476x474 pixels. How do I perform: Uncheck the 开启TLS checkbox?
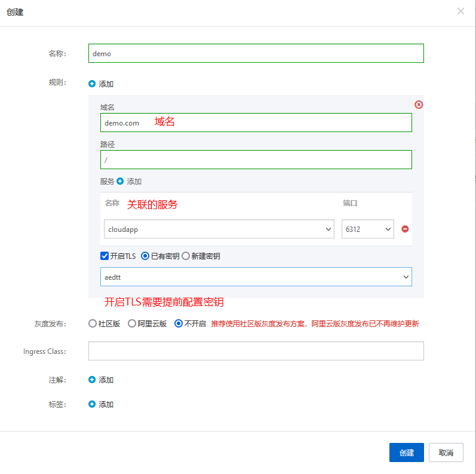coord(105,256)
